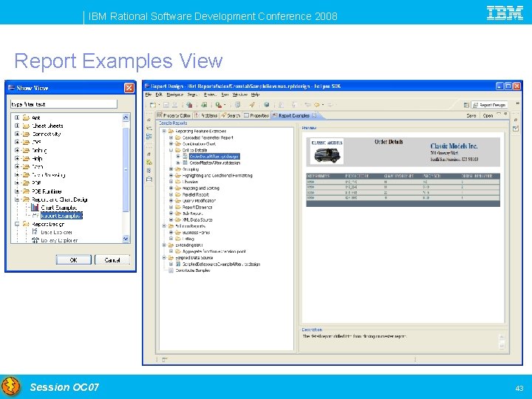Open the Edit menu in Eclipse
The width and height of the screenshot is (532, 399).
click(x=159, y=95)
